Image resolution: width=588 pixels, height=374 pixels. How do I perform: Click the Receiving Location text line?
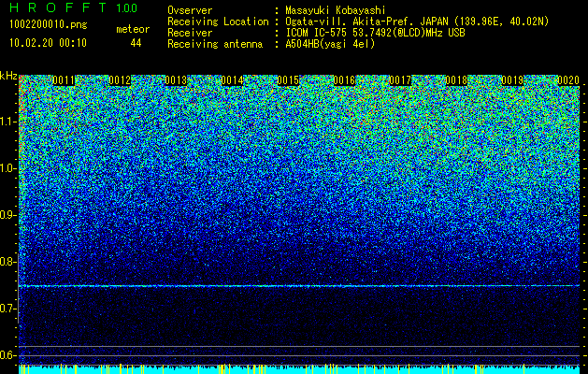click(358, 22)
